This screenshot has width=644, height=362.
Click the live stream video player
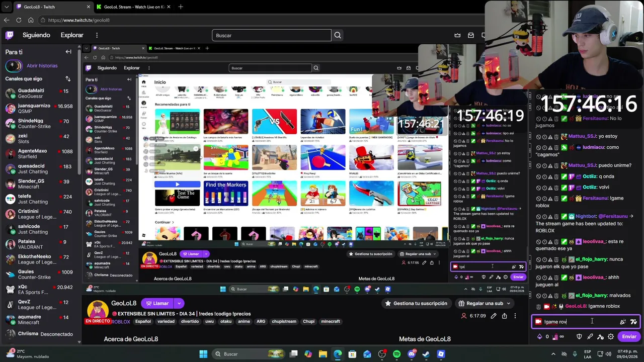point(305,168)
